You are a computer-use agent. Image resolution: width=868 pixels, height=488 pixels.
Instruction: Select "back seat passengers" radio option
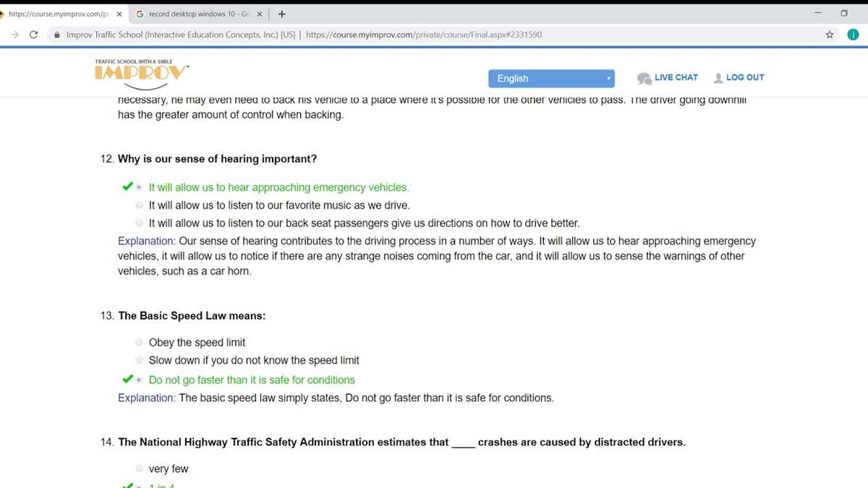click(x=139, y=223)
